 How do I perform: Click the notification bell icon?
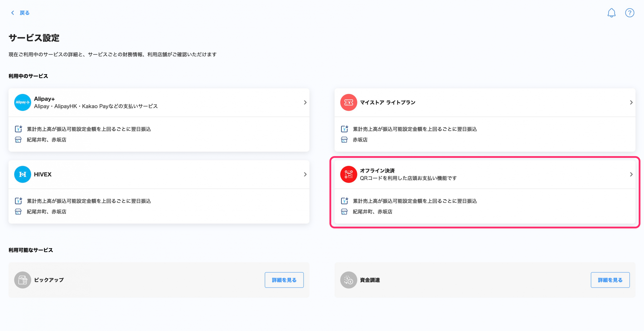tap(611, 13)
